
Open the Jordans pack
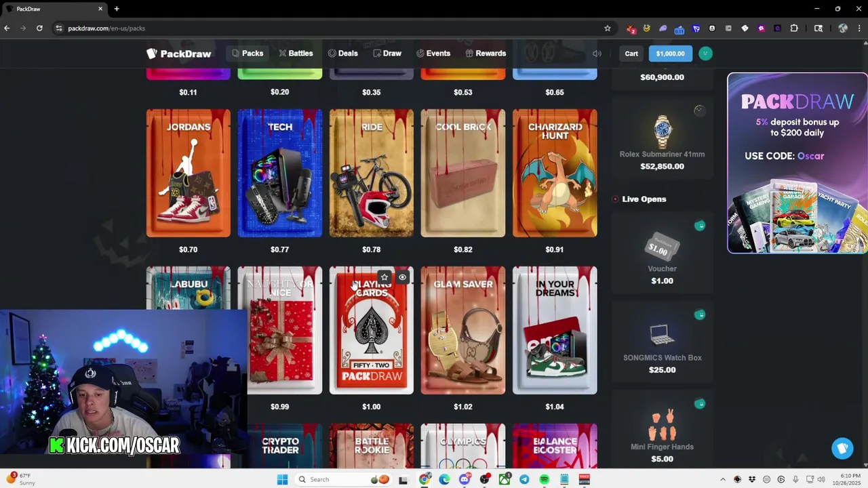(x=189, y=173)
